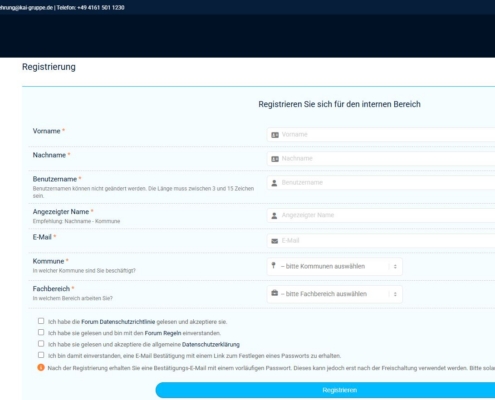Click the person icon in Angezeigter Name field
This screenshot has width=495, height=400.
point(274,216)
